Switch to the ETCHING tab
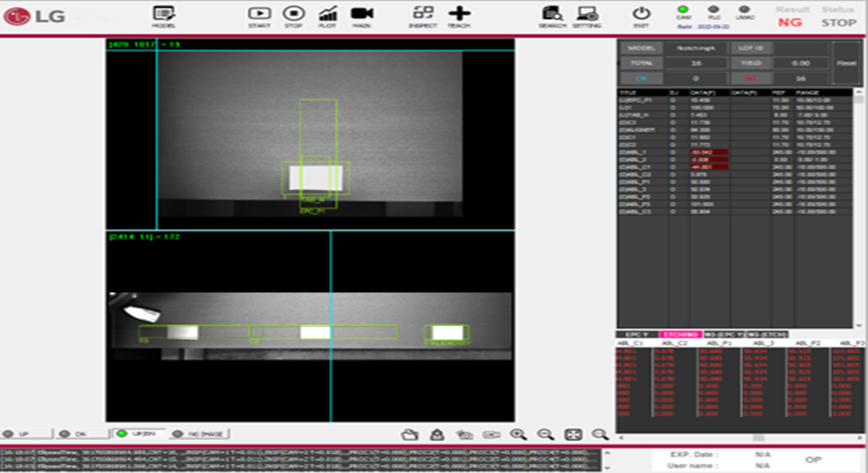868x473 pixels. (x=680, y=334)
